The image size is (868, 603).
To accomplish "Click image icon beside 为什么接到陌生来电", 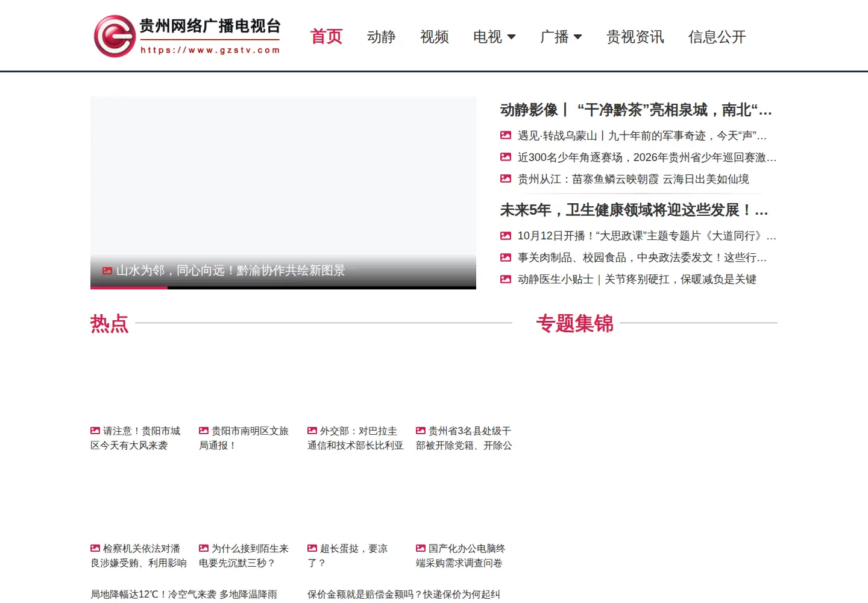I will (x=204, y=548).
